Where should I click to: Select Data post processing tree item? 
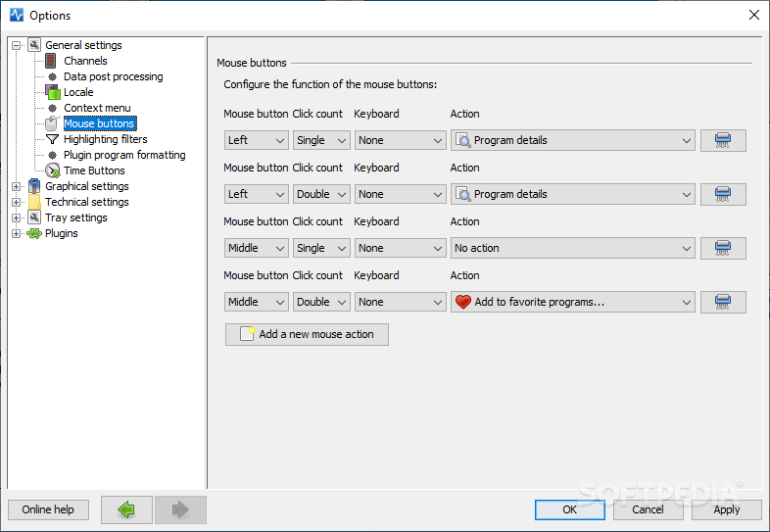(114, 76)
